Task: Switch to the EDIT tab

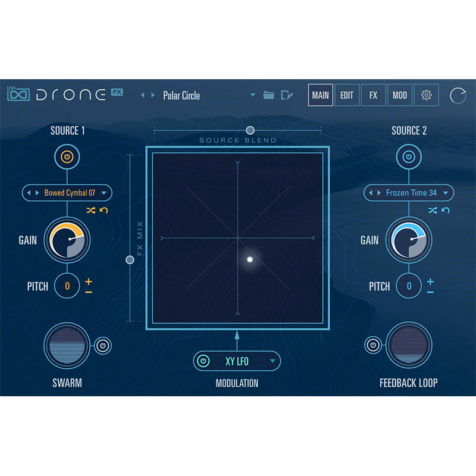Action: (x=347, y=95)
